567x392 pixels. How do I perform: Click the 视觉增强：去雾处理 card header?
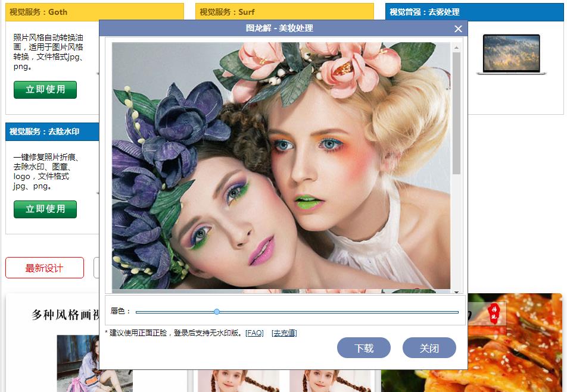[474, 12]
